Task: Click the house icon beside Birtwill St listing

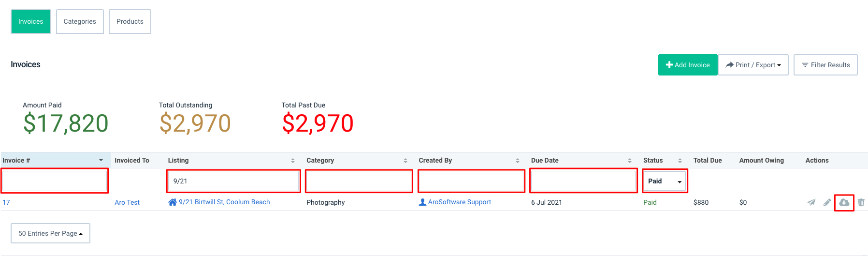Action: [x=173, y=202]
